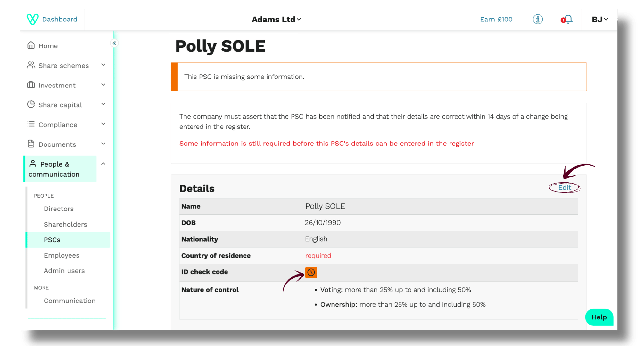
Task: Collapse People & communication chevron
Action: pos(103,164)
